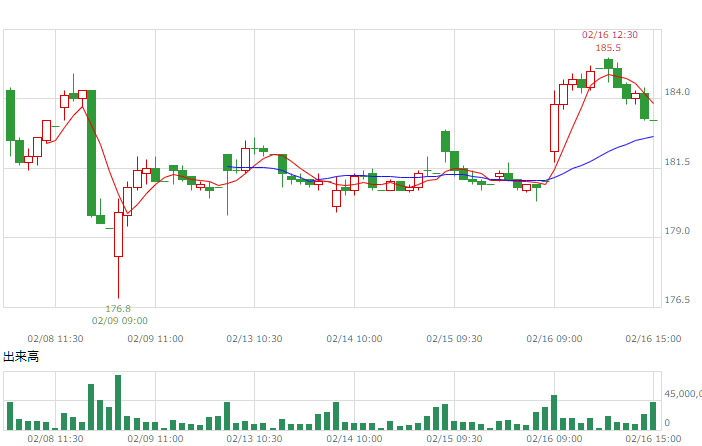Click the 176.8 low price annotation
Screen dimensions: 702x446
[x=118, y=309]
